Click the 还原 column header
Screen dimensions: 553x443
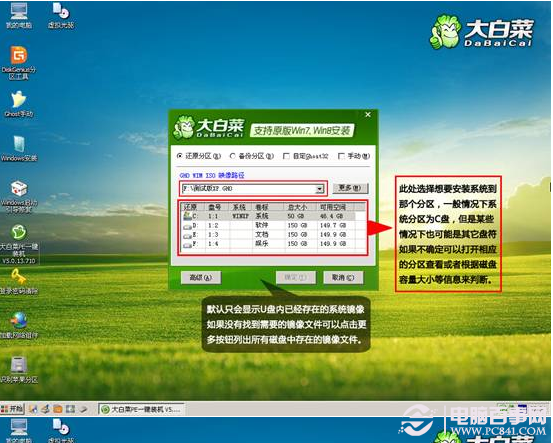point(193,207)
